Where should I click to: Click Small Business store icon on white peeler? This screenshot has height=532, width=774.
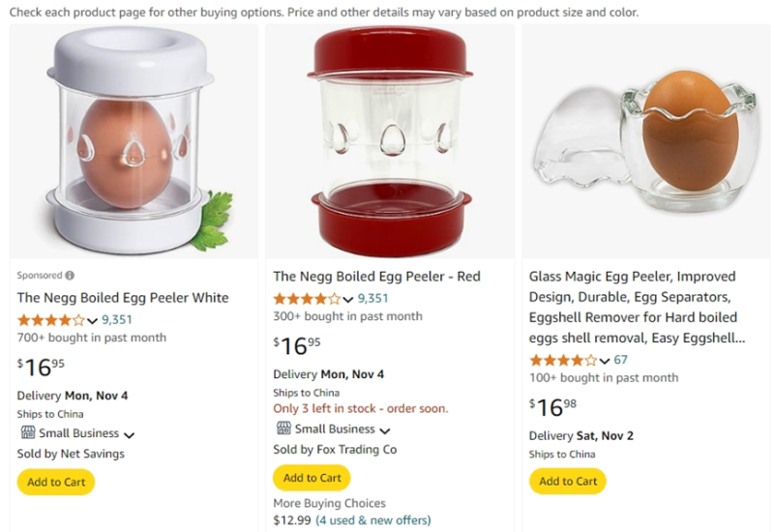pos(27,433)
